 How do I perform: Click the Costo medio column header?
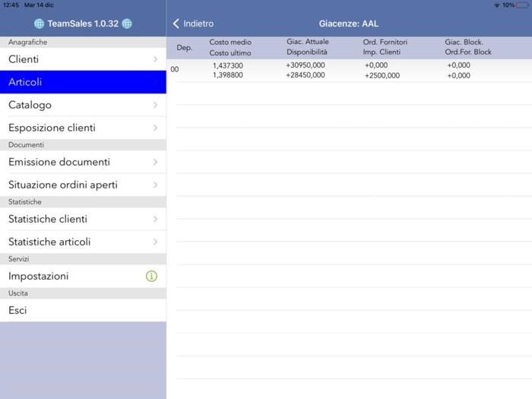coord(230,42)
